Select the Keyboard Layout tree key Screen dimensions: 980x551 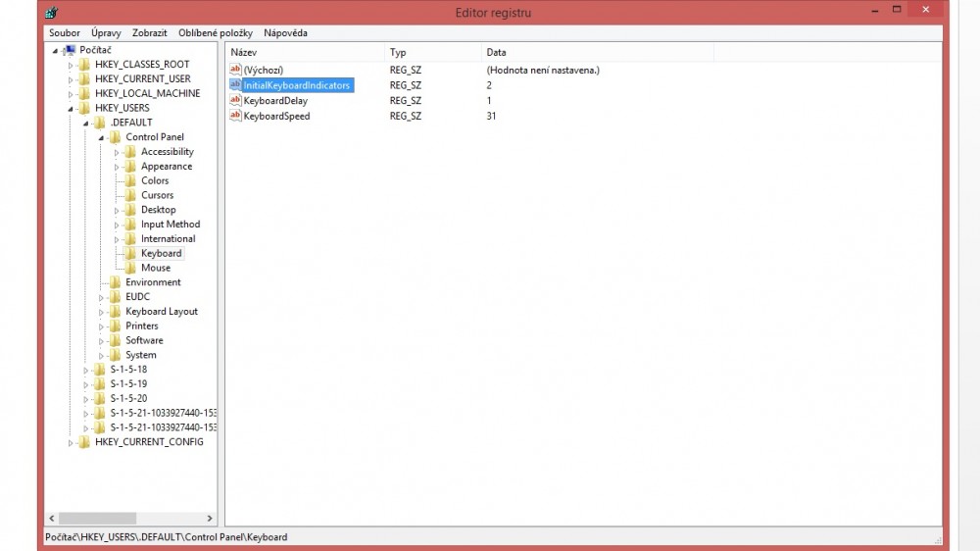tap(162, 311)
